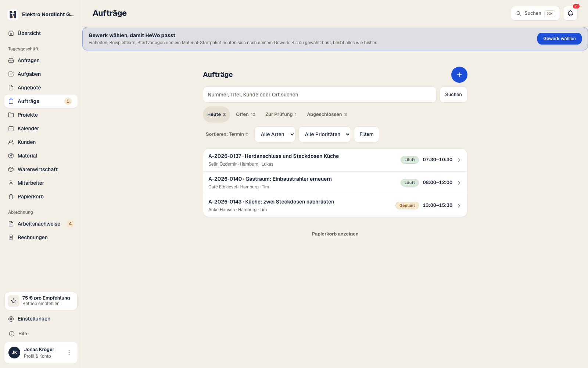Viewport: 588px width, 368px height.
Task: Click the Hilfe info icon
Action: point(12,334)
